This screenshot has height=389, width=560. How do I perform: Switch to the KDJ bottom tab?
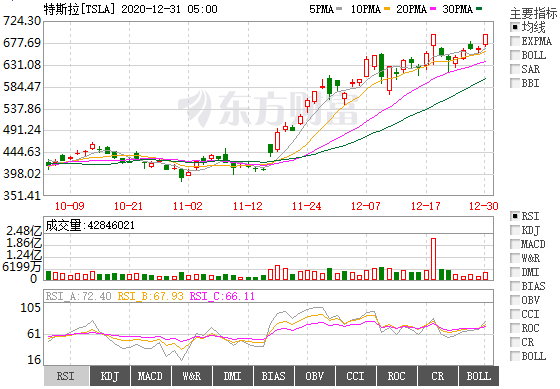click(110, 376)
